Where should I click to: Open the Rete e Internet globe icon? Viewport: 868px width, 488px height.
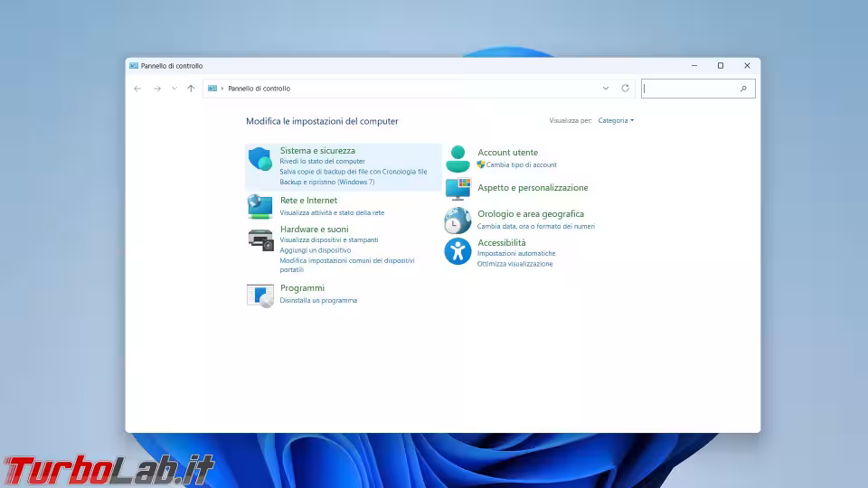[260, 206]
